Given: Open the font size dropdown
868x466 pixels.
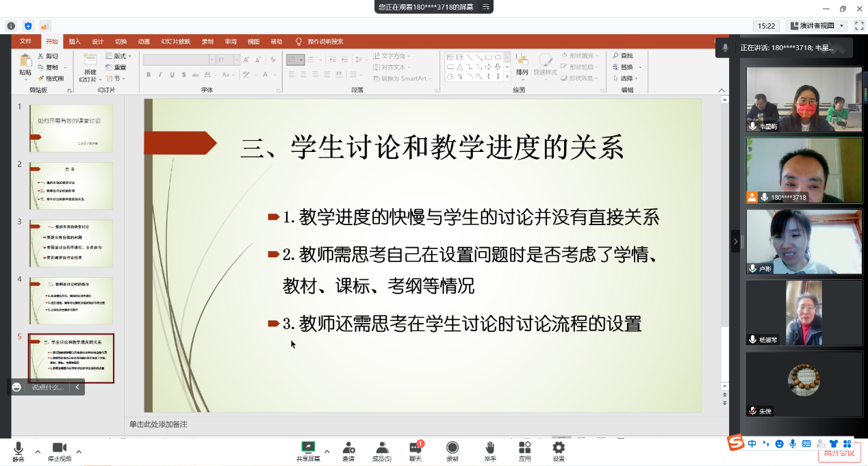Looking at the screenshot, I should (x=236, y=60).
